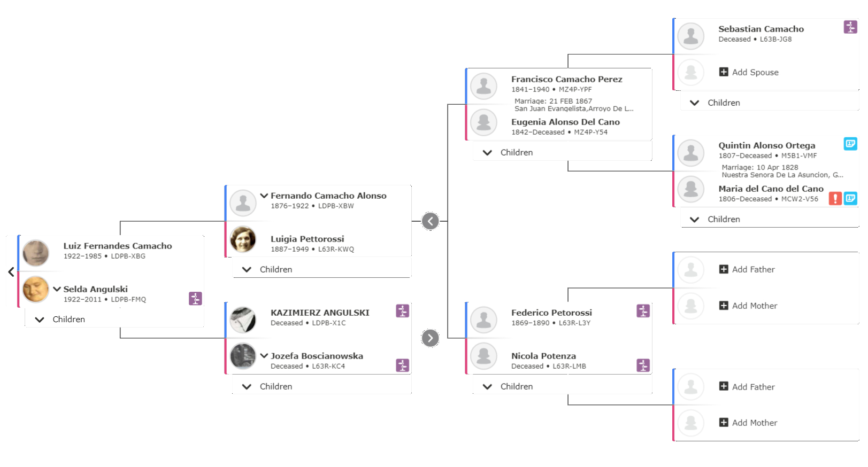Open the dropdown chevron beside Fernando Camacho Alonso
The height and width of the screenshot is (467, 868).
click(264, 196)
